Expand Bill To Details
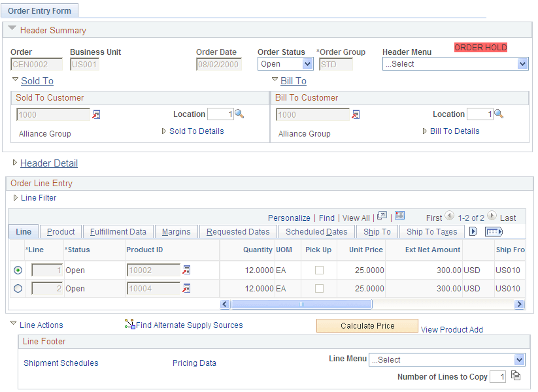The image size is (538, 392). coord(425,131)
